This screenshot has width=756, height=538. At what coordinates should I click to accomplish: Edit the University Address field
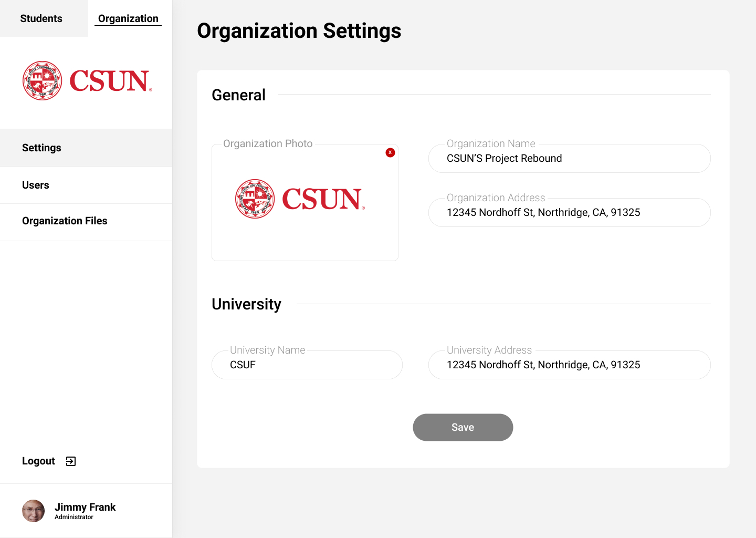pos(570,365)
